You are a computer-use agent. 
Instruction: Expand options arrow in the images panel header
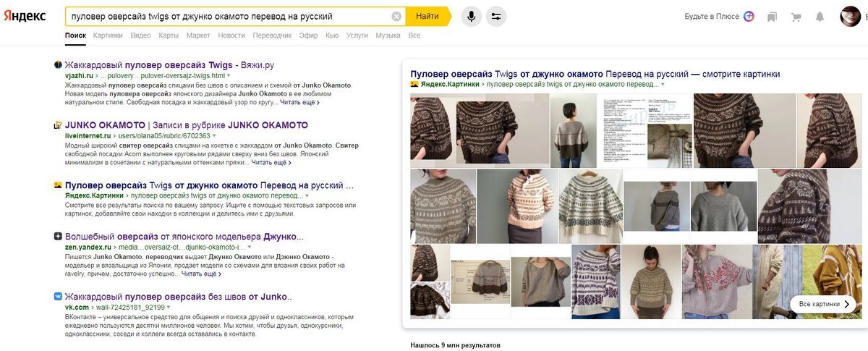click(x=663, y=85)
